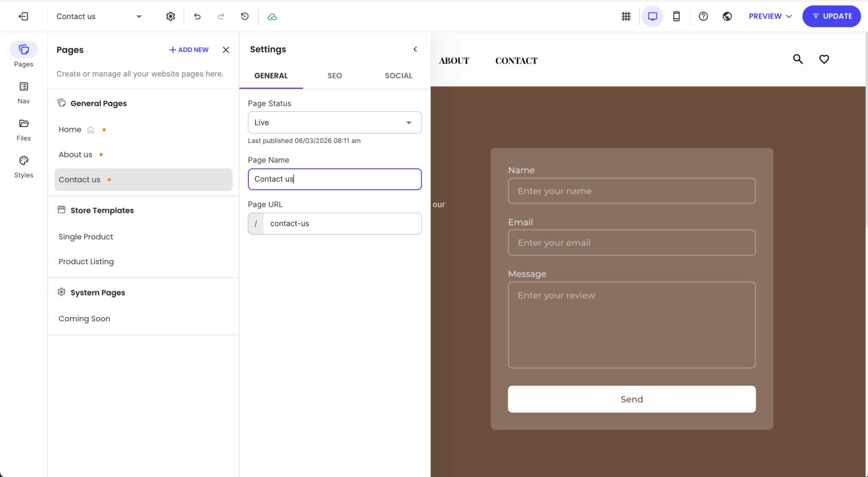Screen dimensions: 868x477
Task: Click ABOUT in the site navigation
Action: 454,61
